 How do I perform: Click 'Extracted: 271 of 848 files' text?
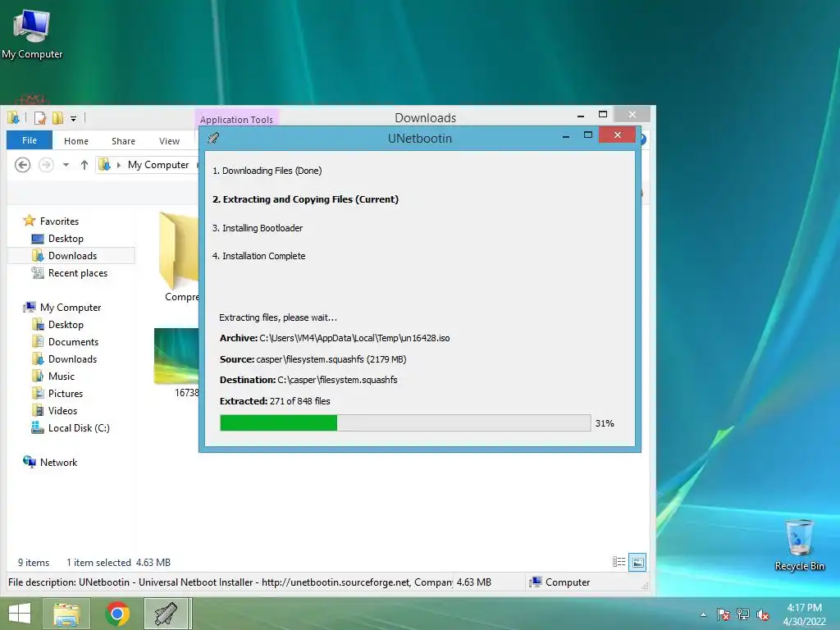point(275,400)
